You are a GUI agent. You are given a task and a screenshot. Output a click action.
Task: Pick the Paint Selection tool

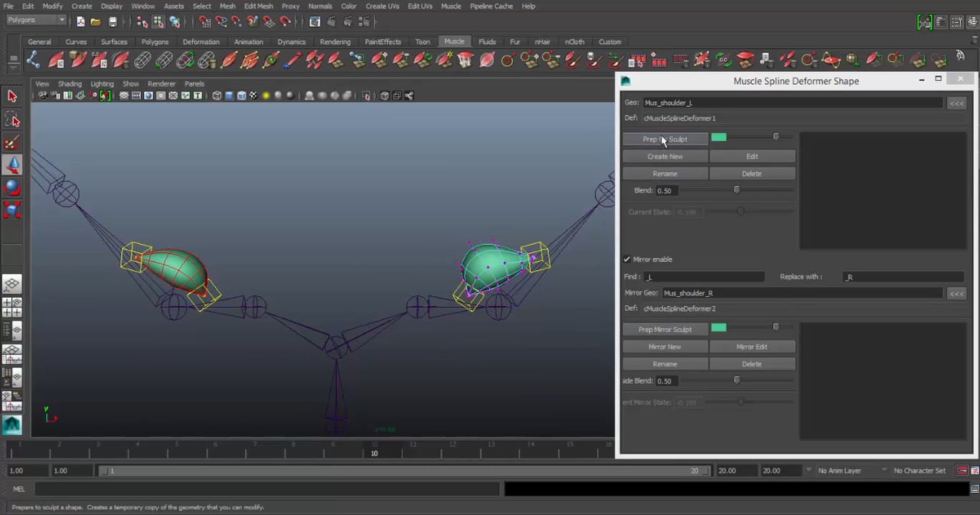tap(11, 142)
